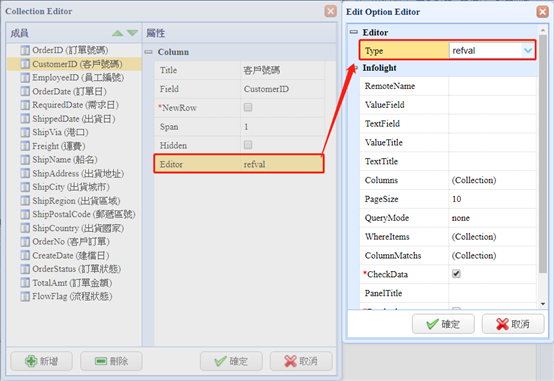The height and width of the screenshot is (381, 554).
Task: Cancel with 取消 in Edit Option Editor
Action: (513, 324)
